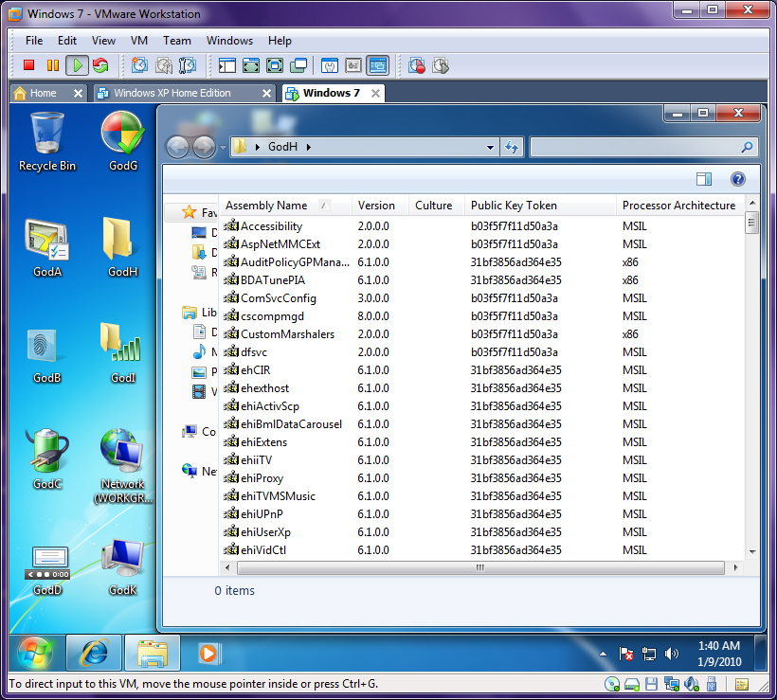Open the Edit menu
The image size is (777, 700).
click(67, 41)
